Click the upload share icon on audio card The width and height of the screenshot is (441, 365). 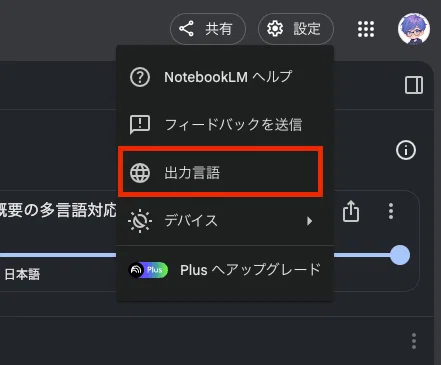[351, 211]
